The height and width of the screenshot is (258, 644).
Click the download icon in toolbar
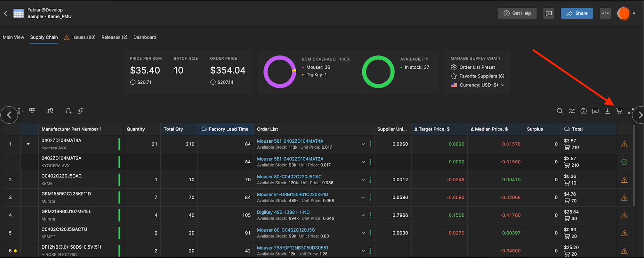coord(607,111)
